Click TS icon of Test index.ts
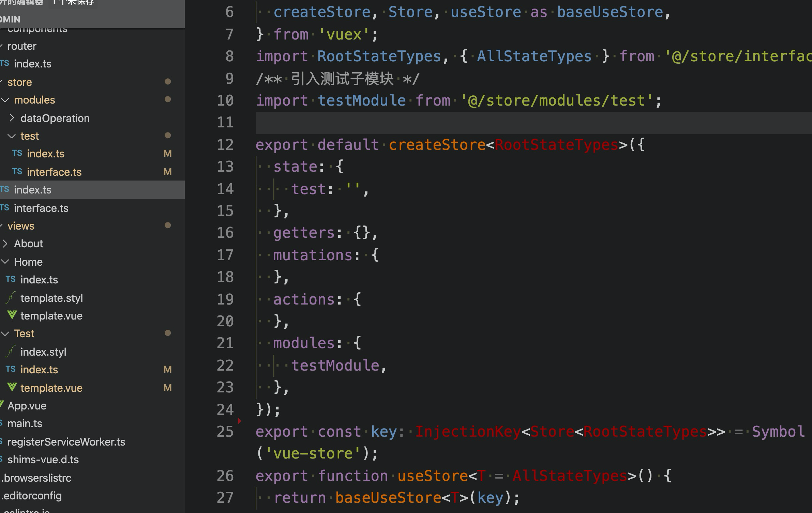The height and width of the screenshot is (513, 812). tap(11, 369)
